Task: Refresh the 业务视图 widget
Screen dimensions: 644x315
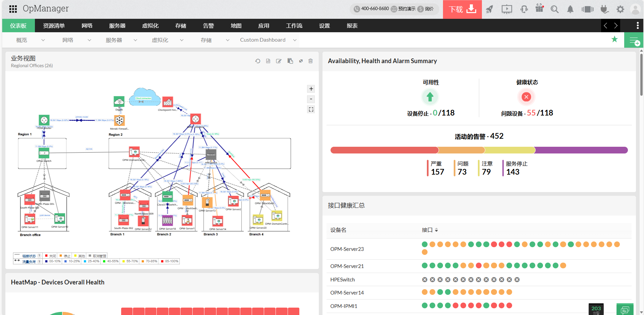Action: [x=258, y=61]
